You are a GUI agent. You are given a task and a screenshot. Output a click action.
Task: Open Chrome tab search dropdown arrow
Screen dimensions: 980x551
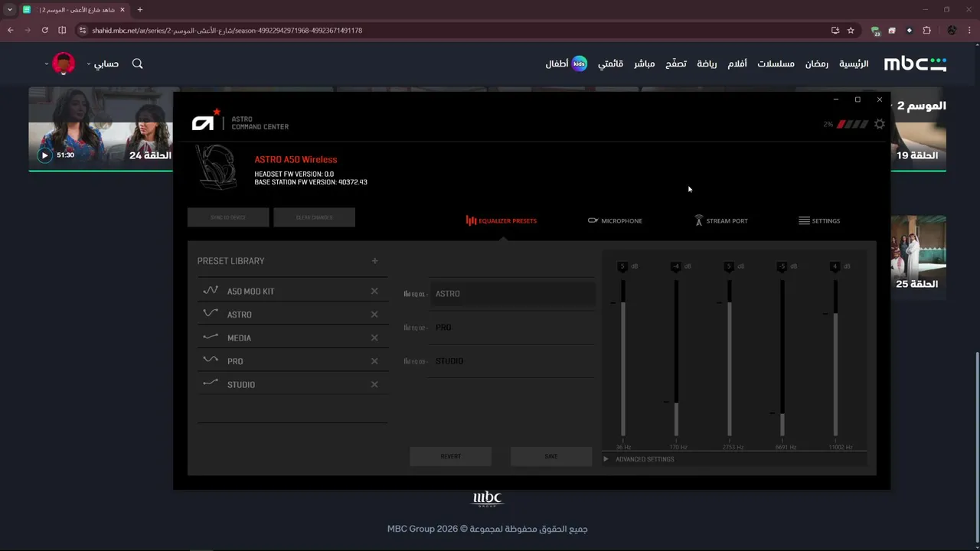(x=10, y=10)
